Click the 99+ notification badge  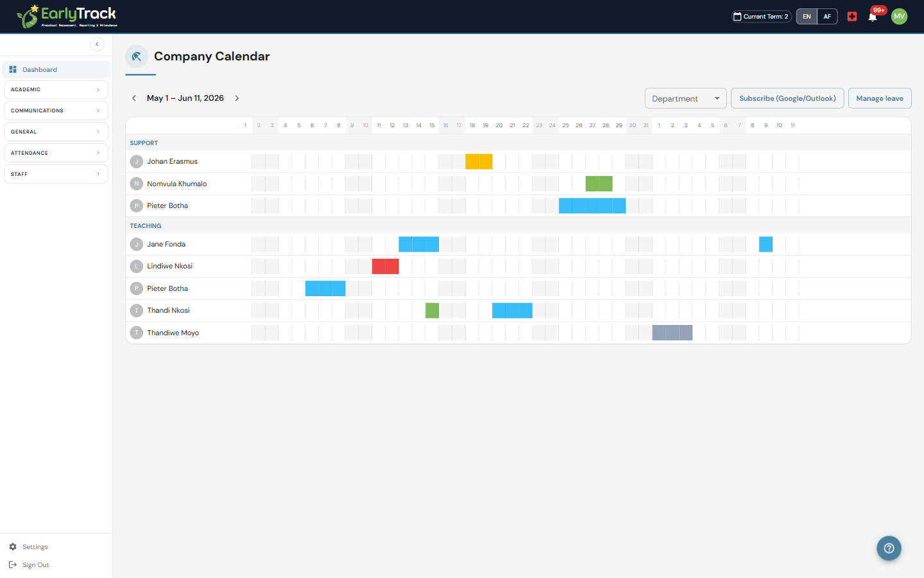(x=878, y=10)
